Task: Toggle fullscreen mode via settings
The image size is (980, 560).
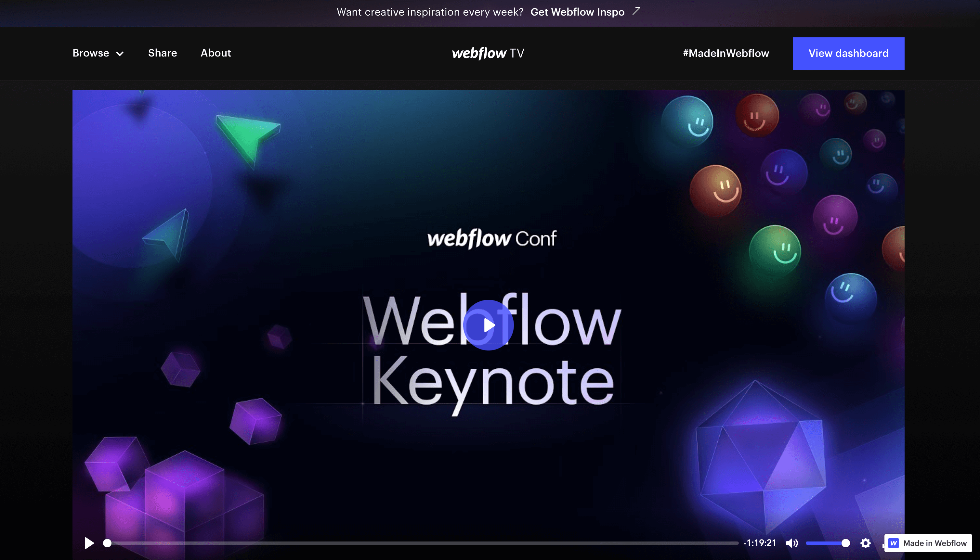Action: 866,543
